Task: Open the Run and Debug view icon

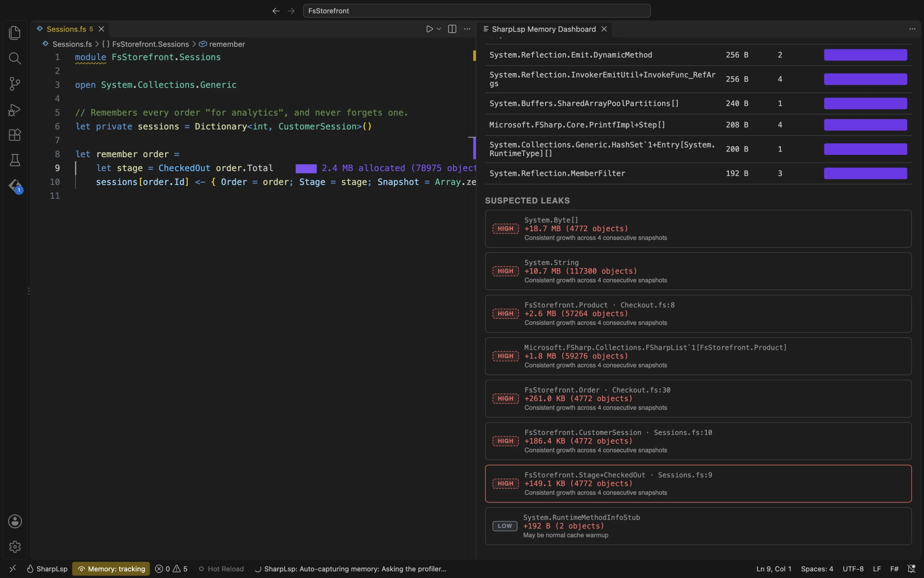Action: (15, 109)
